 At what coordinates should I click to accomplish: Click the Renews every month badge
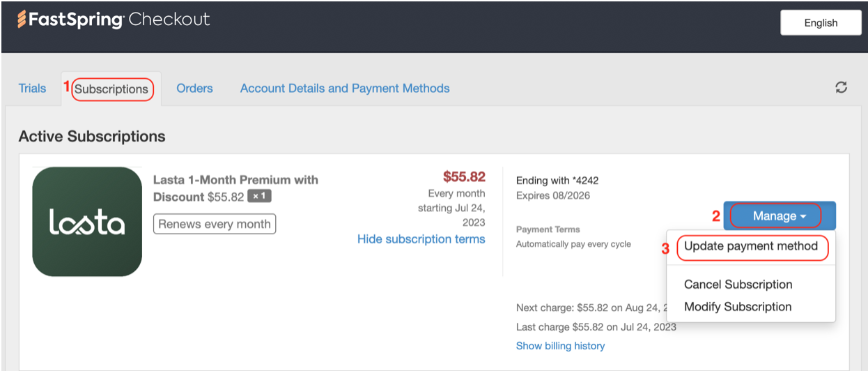(x=215, y=224)
